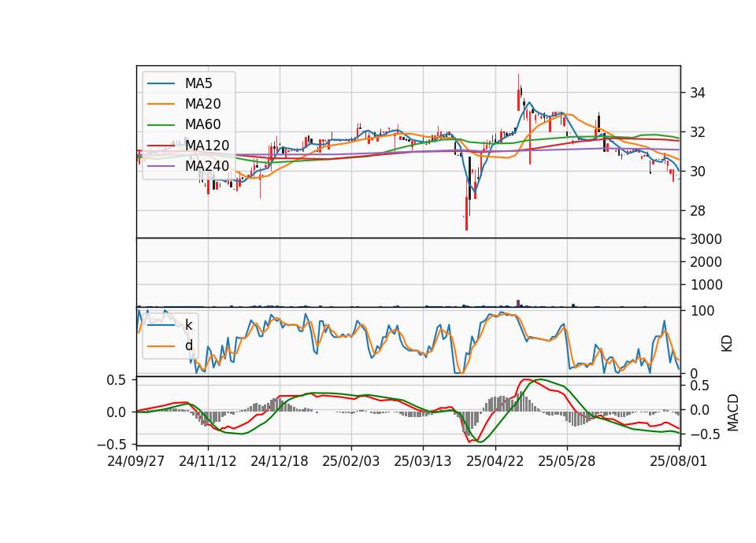Click the orange MA20 legend line sample

(x=161, y=104)
